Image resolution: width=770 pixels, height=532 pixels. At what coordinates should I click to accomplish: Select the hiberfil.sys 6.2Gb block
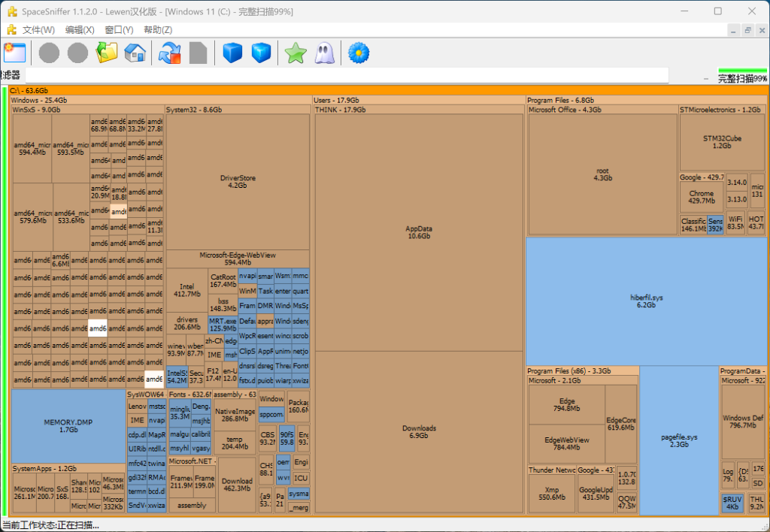[647, 301]
